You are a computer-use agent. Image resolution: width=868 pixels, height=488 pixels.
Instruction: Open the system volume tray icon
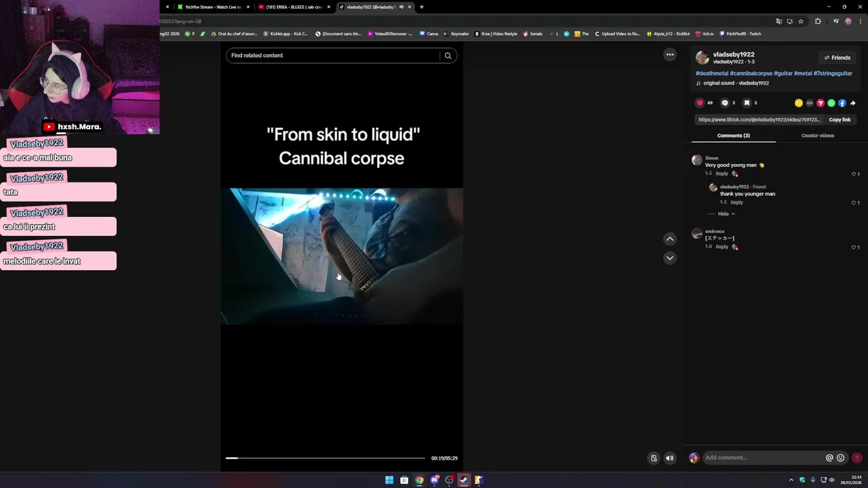tap(831, 480)
